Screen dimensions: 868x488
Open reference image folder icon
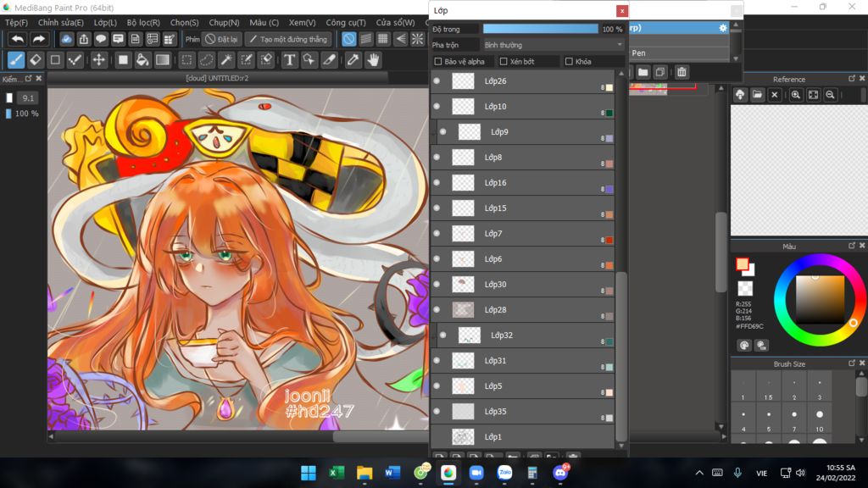click(757, 95)
